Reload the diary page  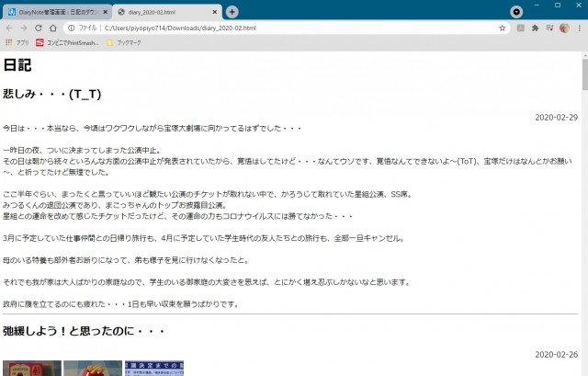tap(39, 28)
